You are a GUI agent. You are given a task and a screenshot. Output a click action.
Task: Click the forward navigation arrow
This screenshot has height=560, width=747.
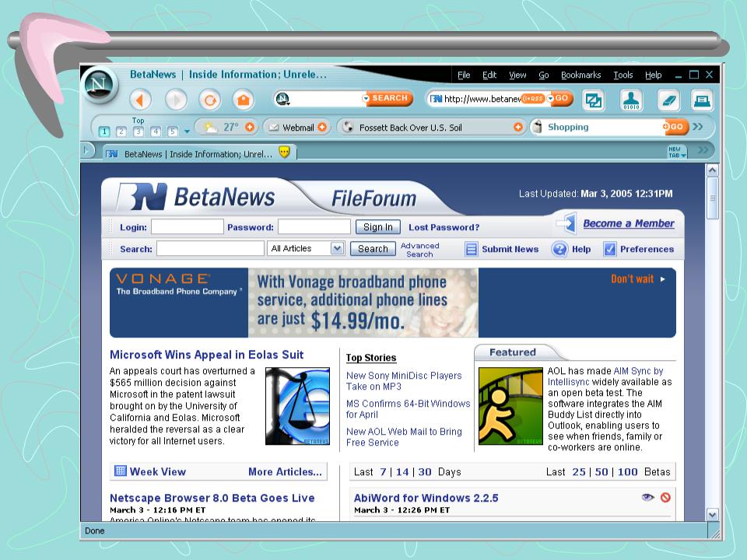click(x=177, y=100)
